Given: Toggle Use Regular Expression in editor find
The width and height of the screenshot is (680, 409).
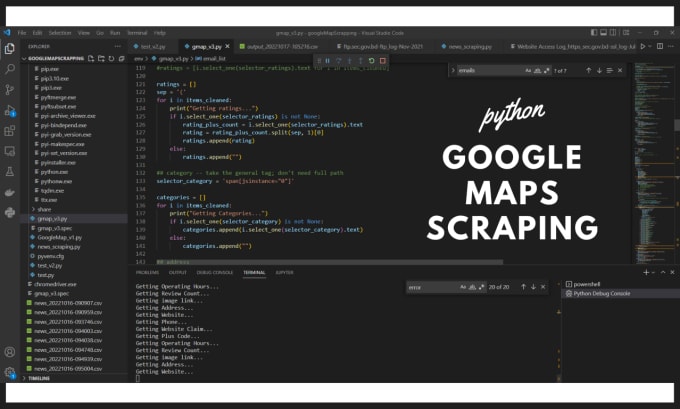Looking at the screenshot, I should [x=546, y=70].
